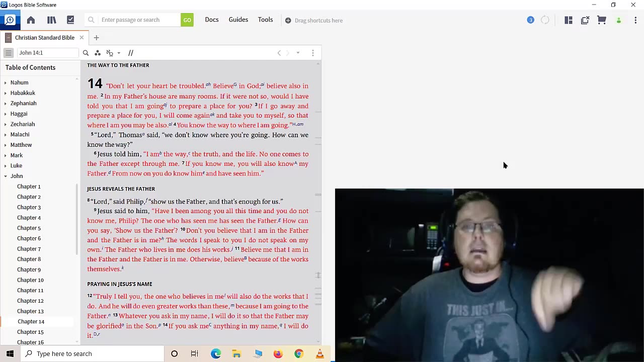The image size is (644, 362).
Task: Search inside this resource
Action: (86, 53)
